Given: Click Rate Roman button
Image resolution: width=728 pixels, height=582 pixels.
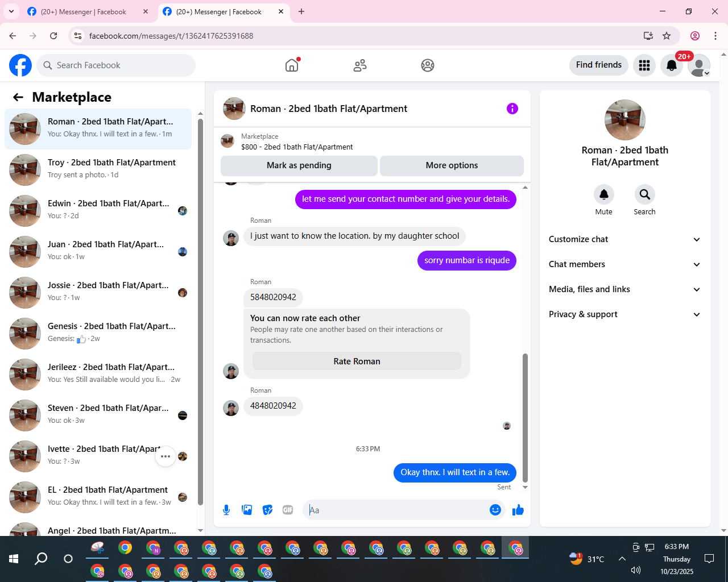Looking at the screenshot, I should [357, 361].
